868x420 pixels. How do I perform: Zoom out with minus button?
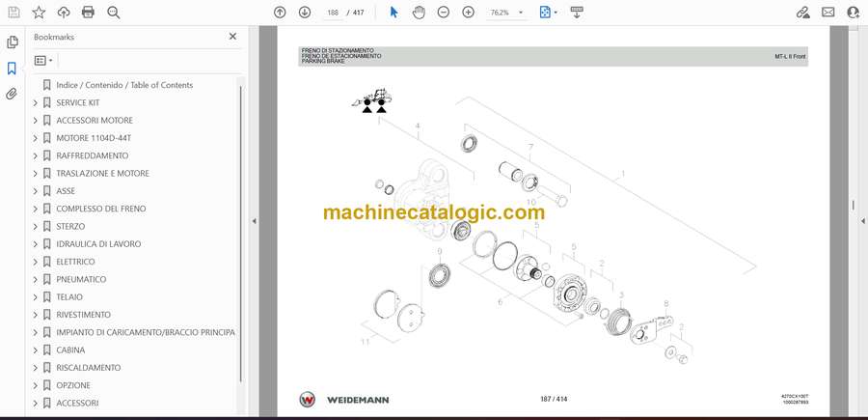coord(444,13)
